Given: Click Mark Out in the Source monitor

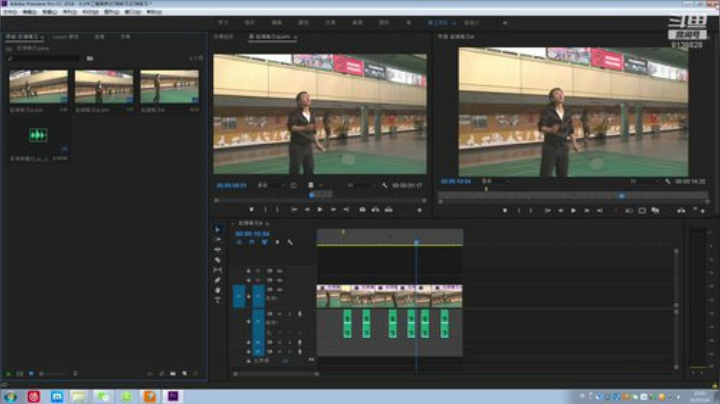Looking at the screenshot, I should (x=277, y=210).
